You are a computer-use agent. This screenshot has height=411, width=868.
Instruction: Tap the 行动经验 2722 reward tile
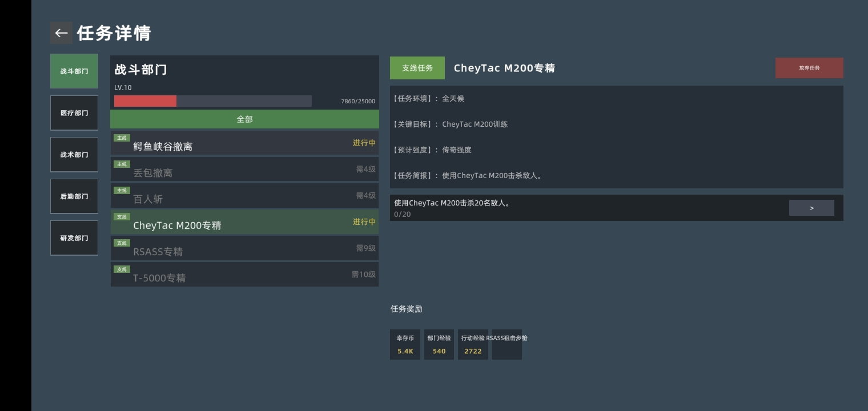pyautogui.click(x=473, y=344)
